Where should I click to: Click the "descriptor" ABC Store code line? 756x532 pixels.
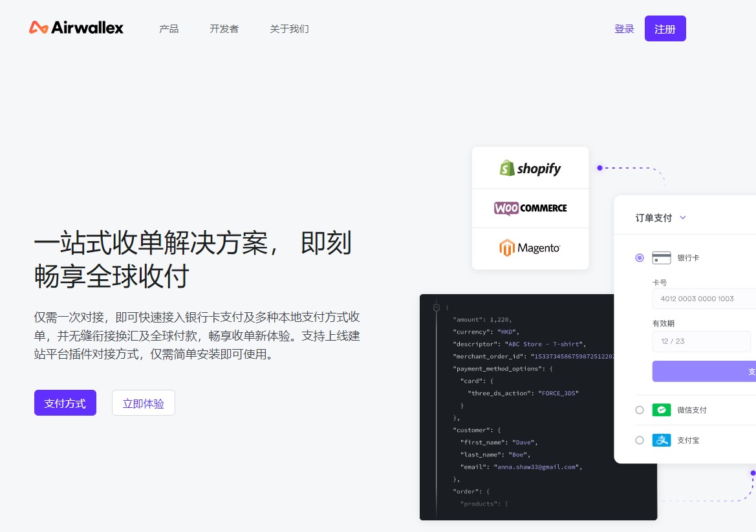pos(519,344)
